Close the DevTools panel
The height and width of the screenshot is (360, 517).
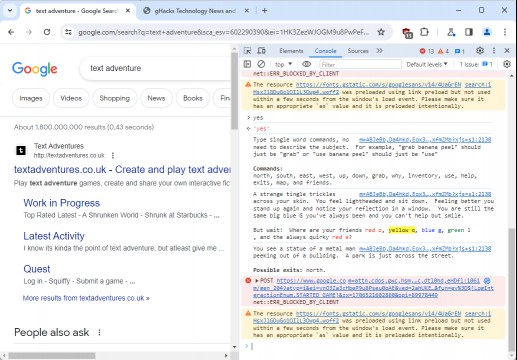507,51
